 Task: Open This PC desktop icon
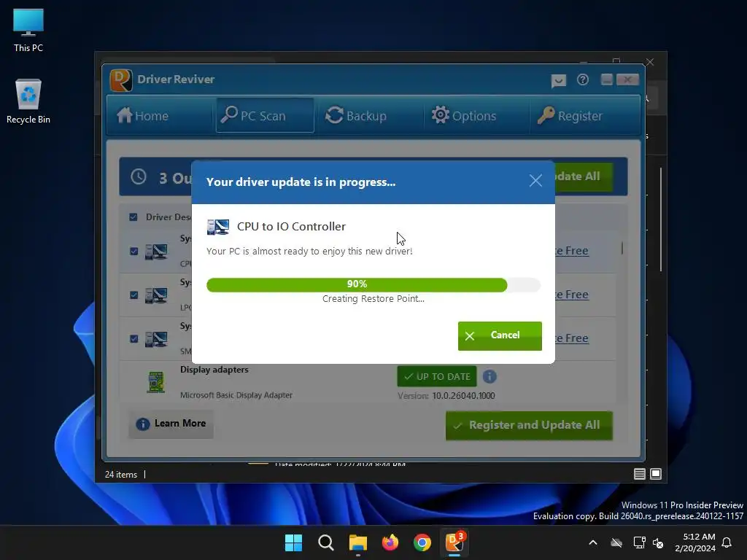coord(28,29)
